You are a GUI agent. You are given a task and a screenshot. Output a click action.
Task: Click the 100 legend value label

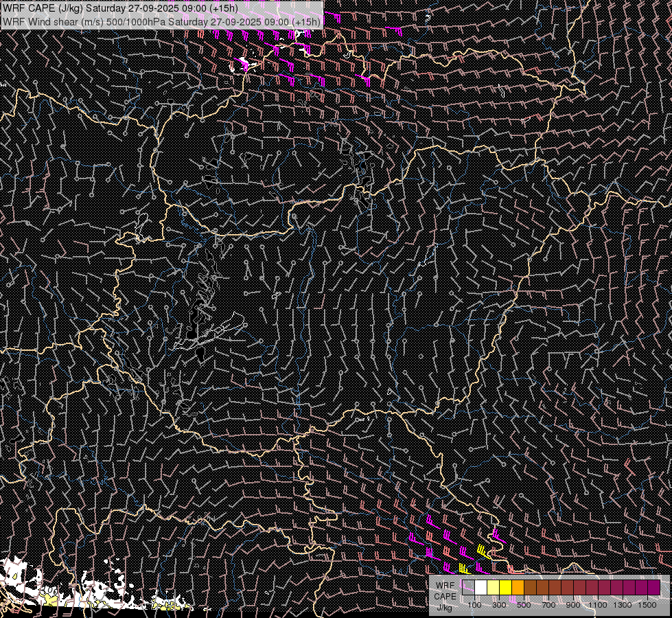point(474,605)
